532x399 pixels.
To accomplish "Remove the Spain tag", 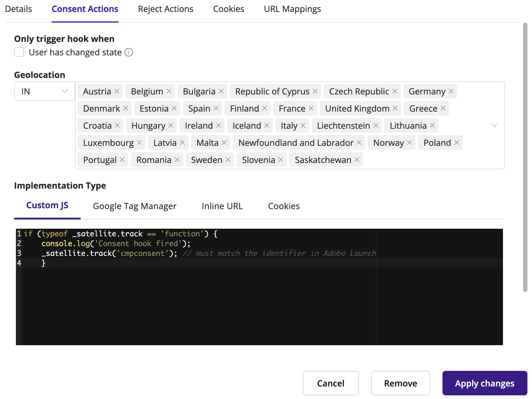I will pos(216,108).
